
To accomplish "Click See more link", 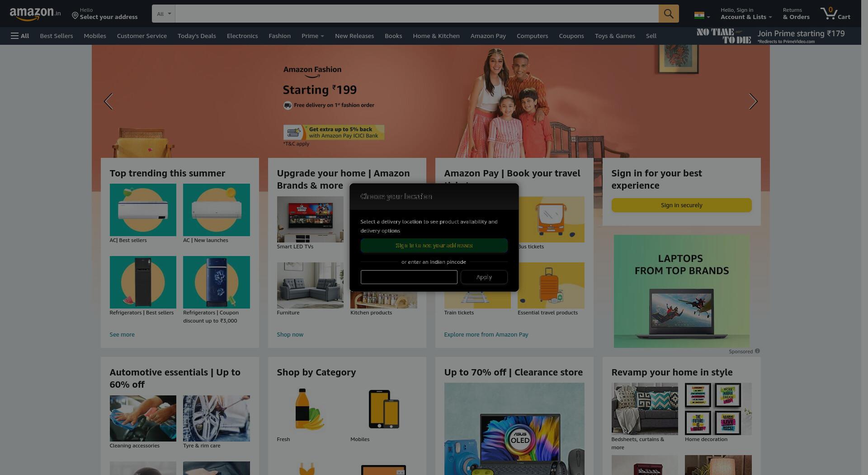I will (122, 334).
